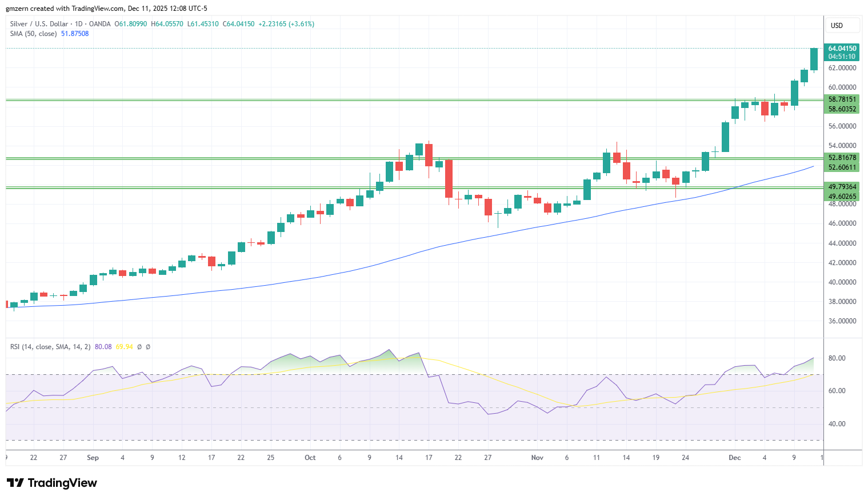Viewport: 868px width, 500px height.
Task: Click the 49.60265 level label
Action: (842, 197)
